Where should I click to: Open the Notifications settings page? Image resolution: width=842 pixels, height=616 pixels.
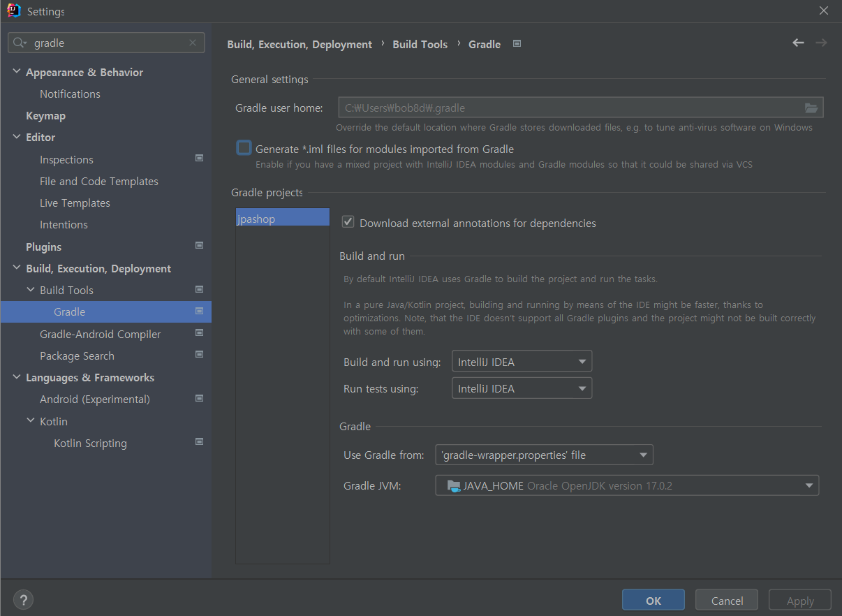[70, 94]
